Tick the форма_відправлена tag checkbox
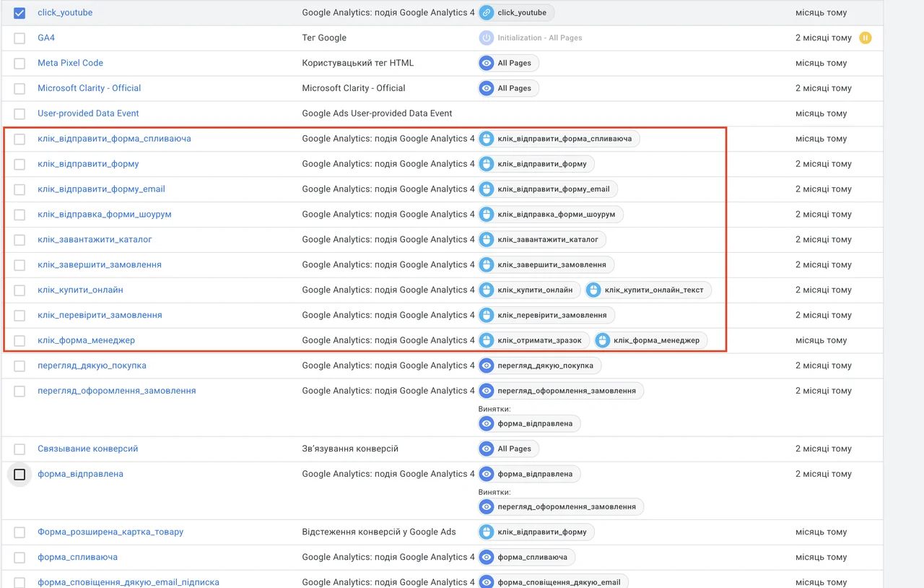Screen dimensions: 924x588 coord(19,475)
